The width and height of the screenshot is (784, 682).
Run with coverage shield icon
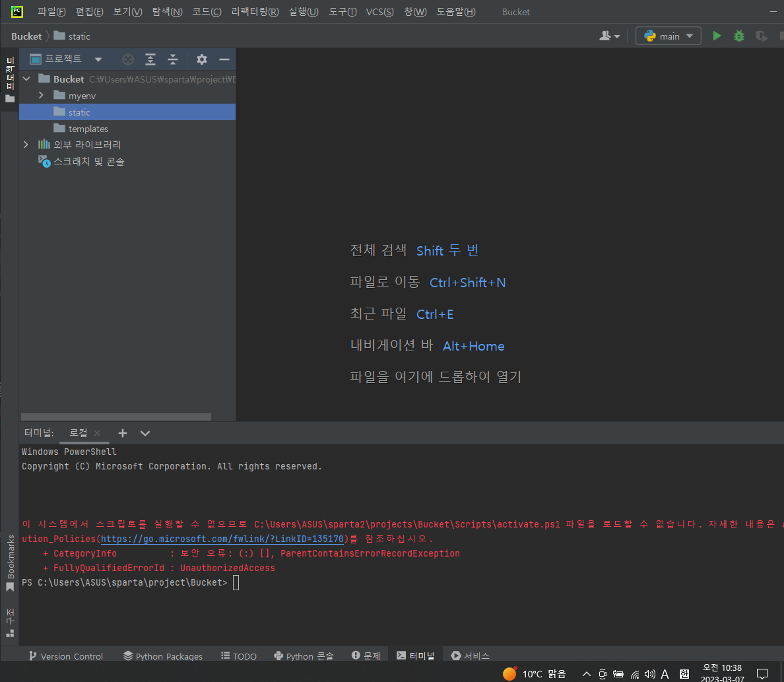click(761, 36)
